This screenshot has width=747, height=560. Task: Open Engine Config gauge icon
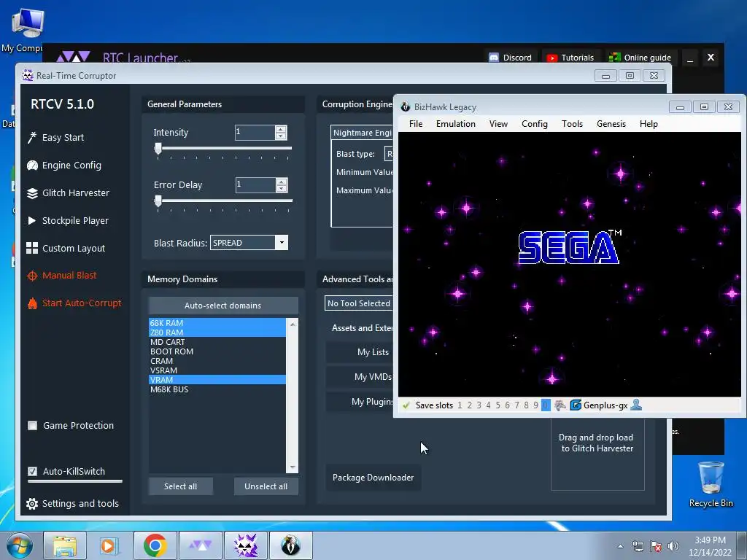click(32, 166)
